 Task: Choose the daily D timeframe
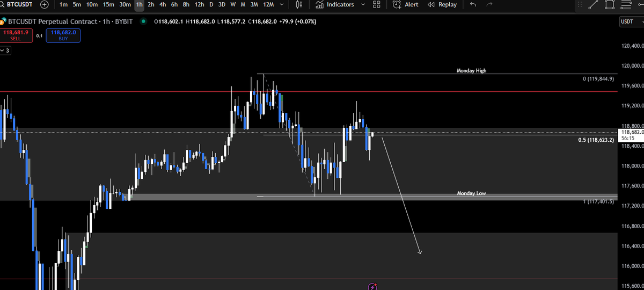[x=211, y=4]
